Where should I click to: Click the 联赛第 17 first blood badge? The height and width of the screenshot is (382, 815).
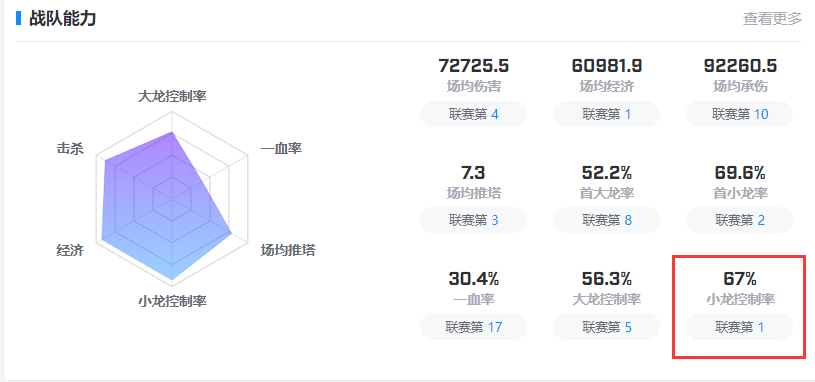(x=474, y=327)
